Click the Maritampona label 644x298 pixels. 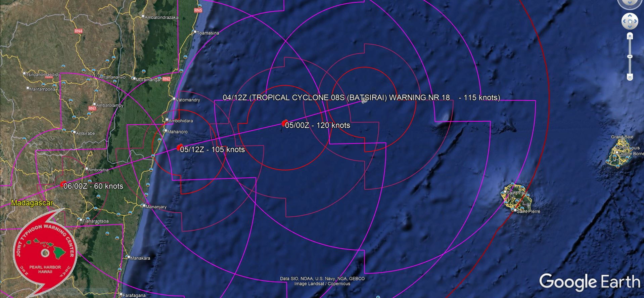pos(42,89)
